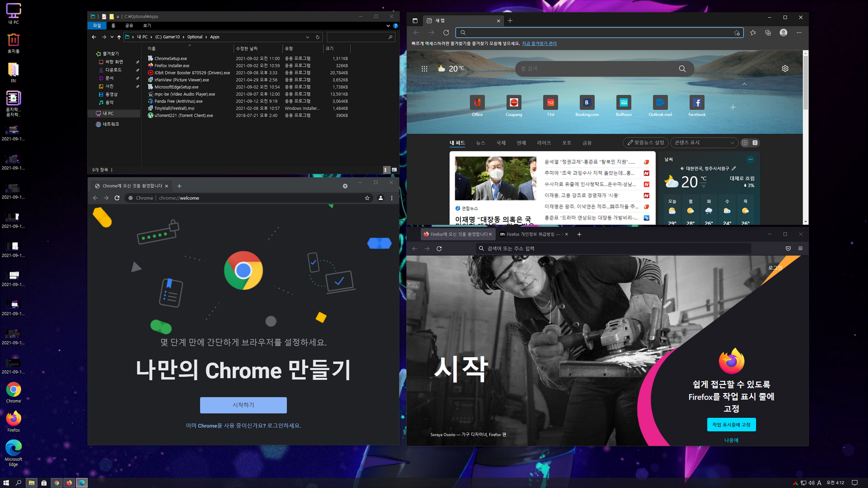The width and height of the screenshot is (868, 488).
Task: Click the 맞춤뉴스 설정 button in Edge
Action: tap(645, 143)
